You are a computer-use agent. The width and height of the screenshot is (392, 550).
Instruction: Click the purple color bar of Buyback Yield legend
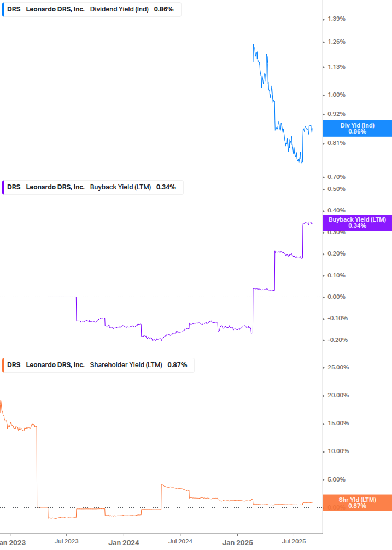(3, 187)
